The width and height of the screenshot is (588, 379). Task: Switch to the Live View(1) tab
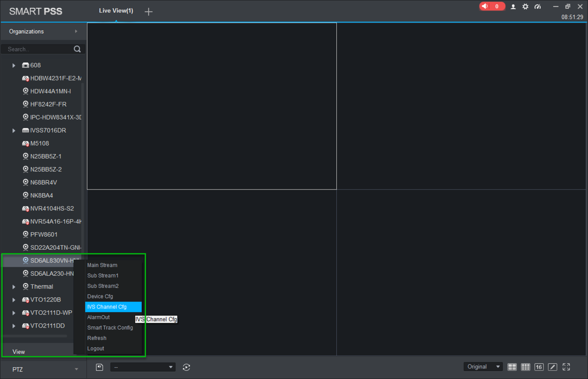[116, 11]
